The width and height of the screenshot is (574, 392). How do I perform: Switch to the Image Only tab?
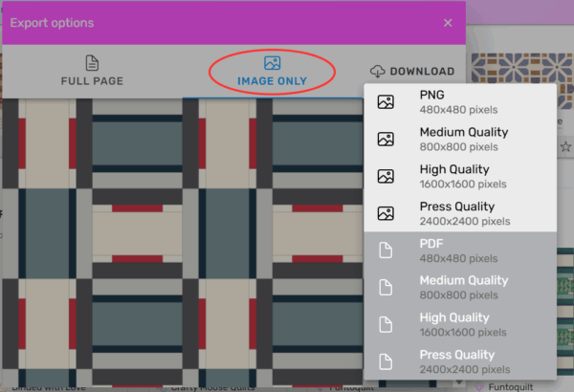[272, 72]
